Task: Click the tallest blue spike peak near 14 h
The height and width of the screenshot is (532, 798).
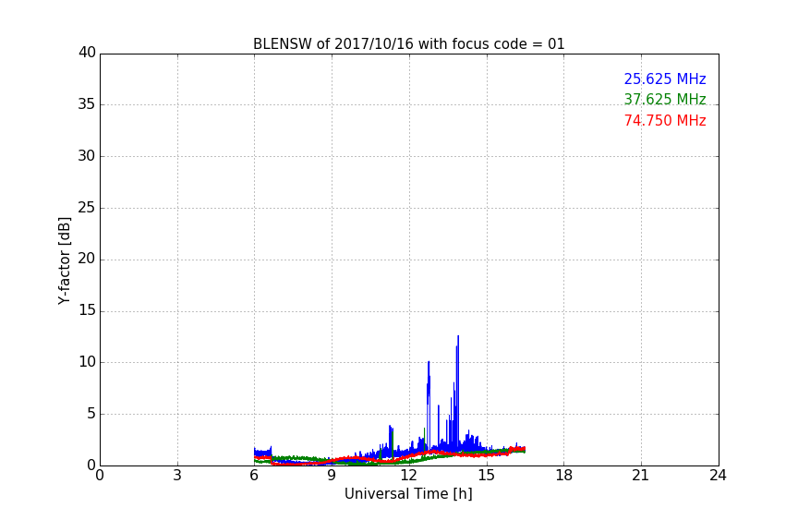Action: point(458,336)
